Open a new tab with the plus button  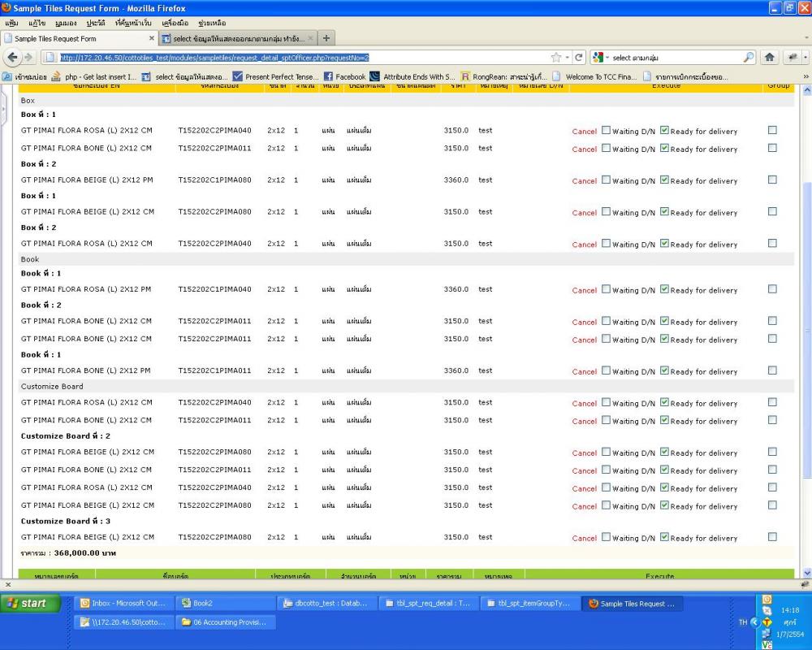326,38
